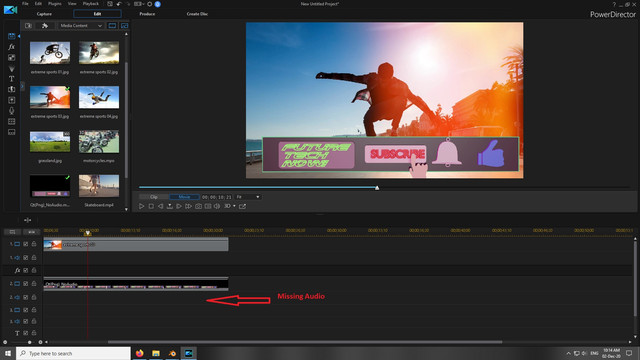Open the Plugins menu
Screen dimensions: 640x360
tap(55, 4)
